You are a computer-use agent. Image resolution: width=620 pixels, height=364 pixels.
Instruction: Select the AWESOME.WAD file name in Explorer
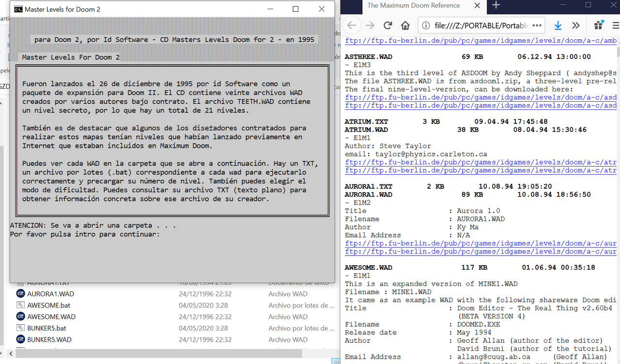[51, 317]
